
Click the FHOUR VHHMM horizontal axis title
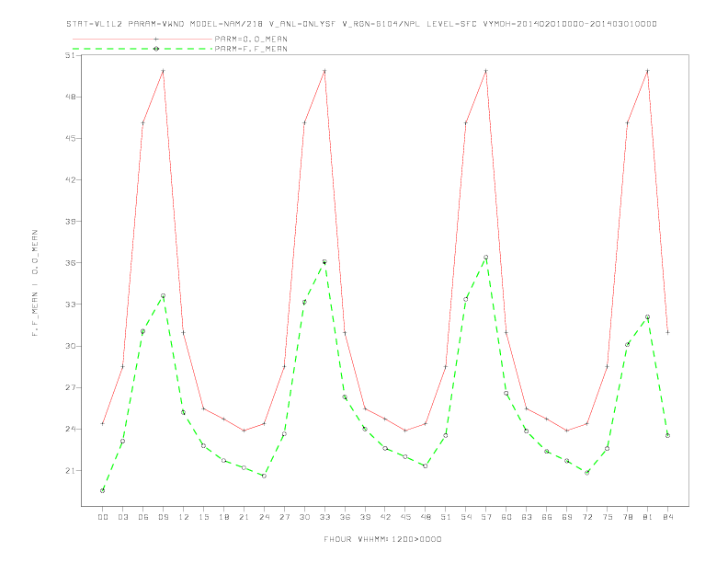382,539
